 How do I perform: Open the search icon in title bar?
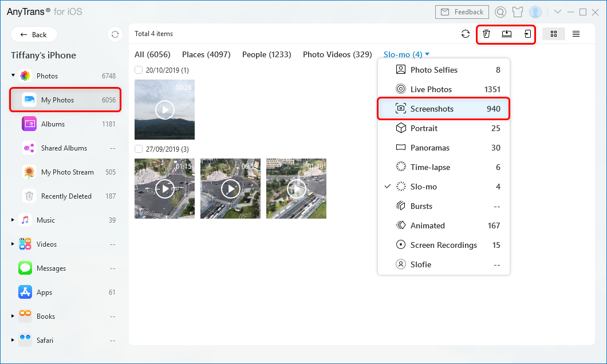(500, 12)
